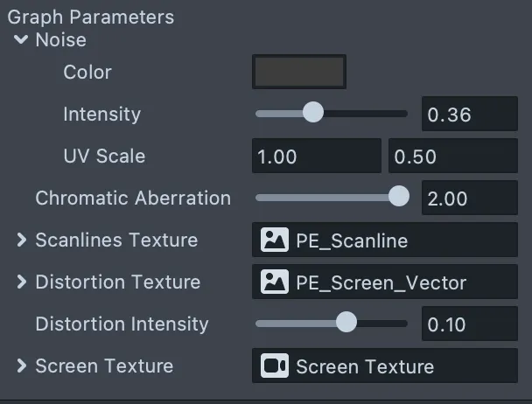Click the Graph Parameters heading
The height and width of the screenshot is (404, 532).
(91, 17)
